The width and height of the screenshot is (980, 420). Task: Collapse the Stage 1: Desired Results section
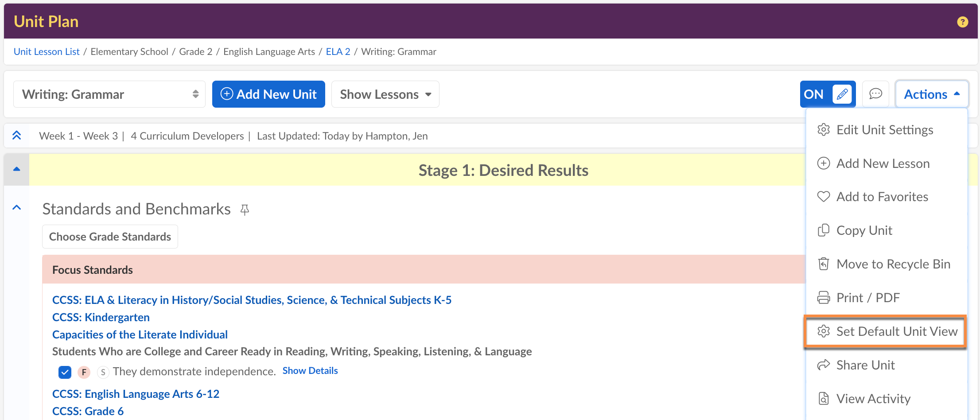tap(17, 169)
